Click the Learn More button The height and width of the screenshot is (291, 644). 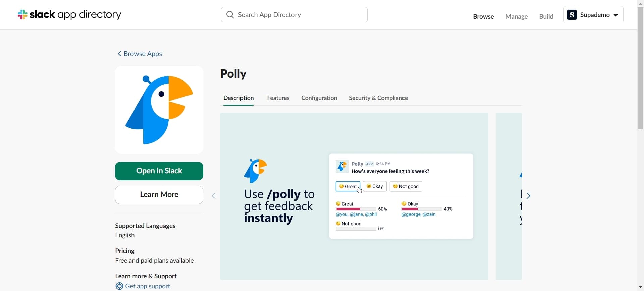pos(159,195)
